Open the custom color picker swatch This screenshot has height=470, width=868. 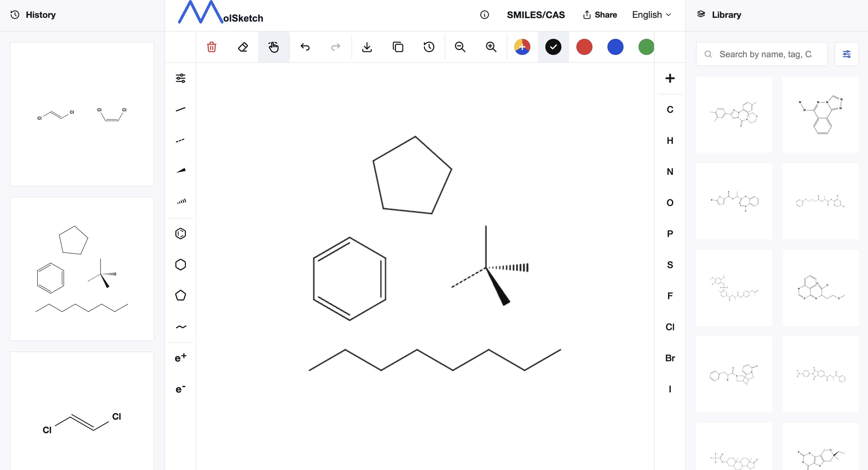point(522,47)
